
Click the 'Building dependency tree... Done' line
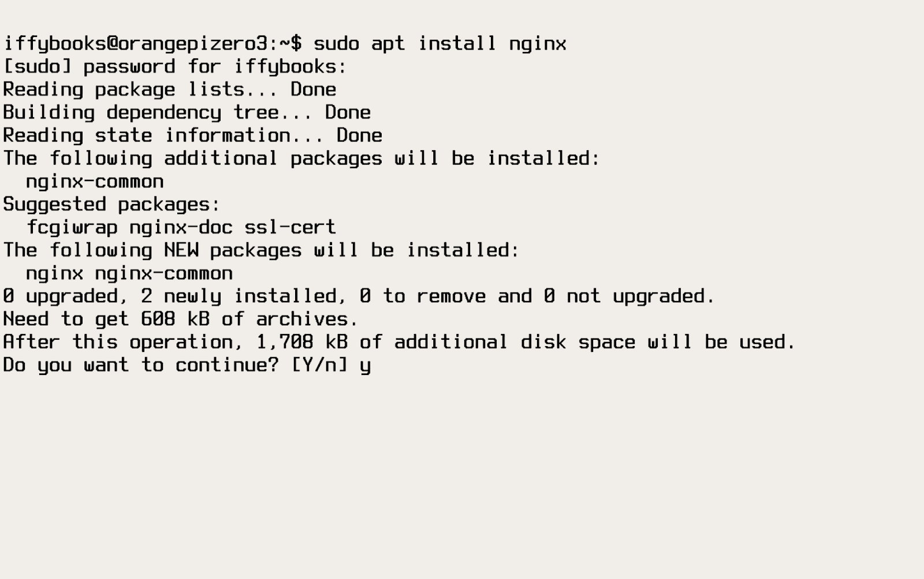(x=187, y=112)
